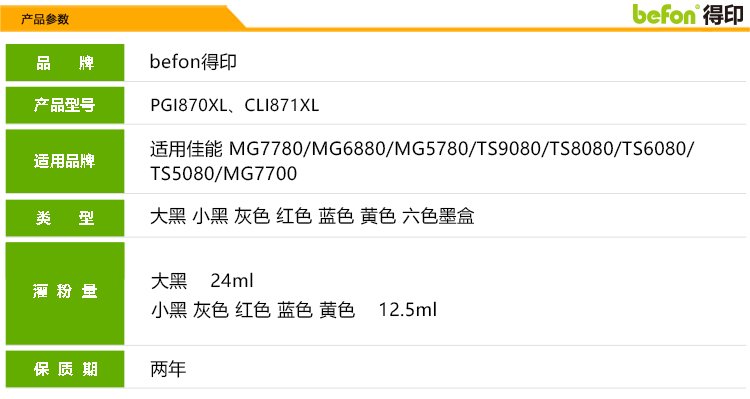750x399 pixels.
Task: Click the 六色墨盒 type text
Action: pos(438,216)
